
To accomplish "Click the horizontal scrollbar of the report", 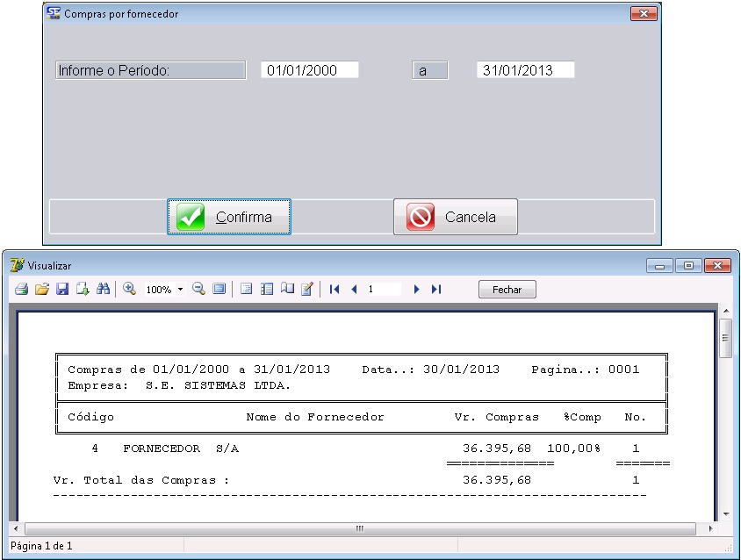I will (x=360, y=528).
